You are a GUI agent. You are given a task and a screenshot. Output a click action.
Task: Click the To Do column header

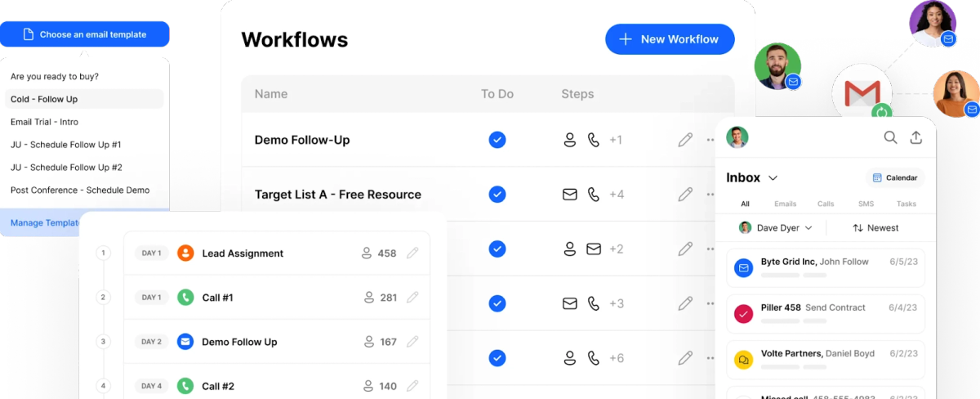[497, 94]
